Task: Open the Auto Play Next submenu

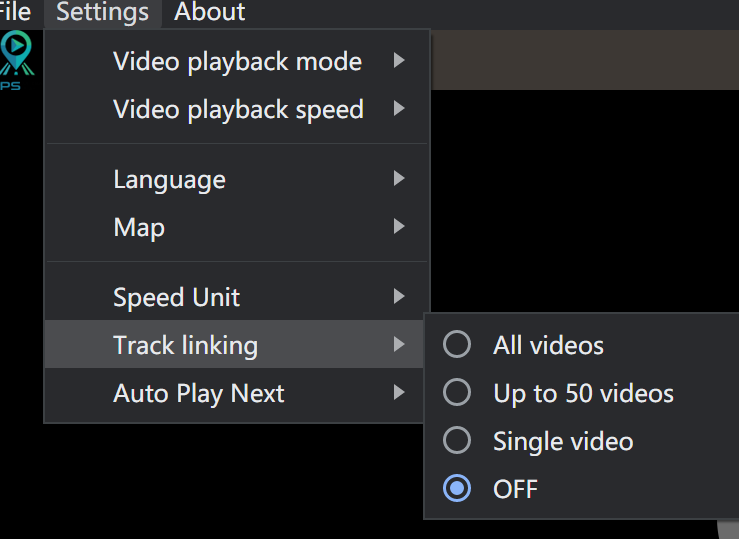Action: coord(235,392)
